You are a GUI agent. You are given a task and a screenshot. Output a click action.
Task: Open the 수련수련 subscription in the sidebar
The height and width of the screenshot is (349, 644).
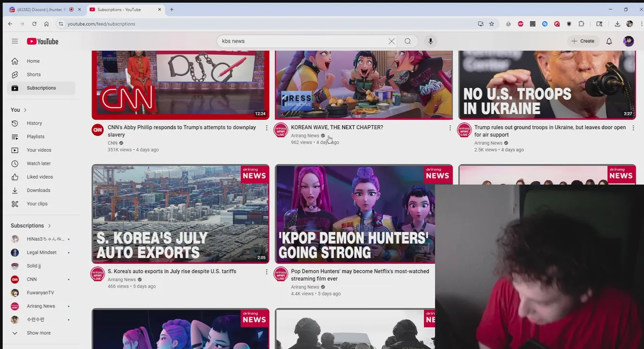(42, 319)
